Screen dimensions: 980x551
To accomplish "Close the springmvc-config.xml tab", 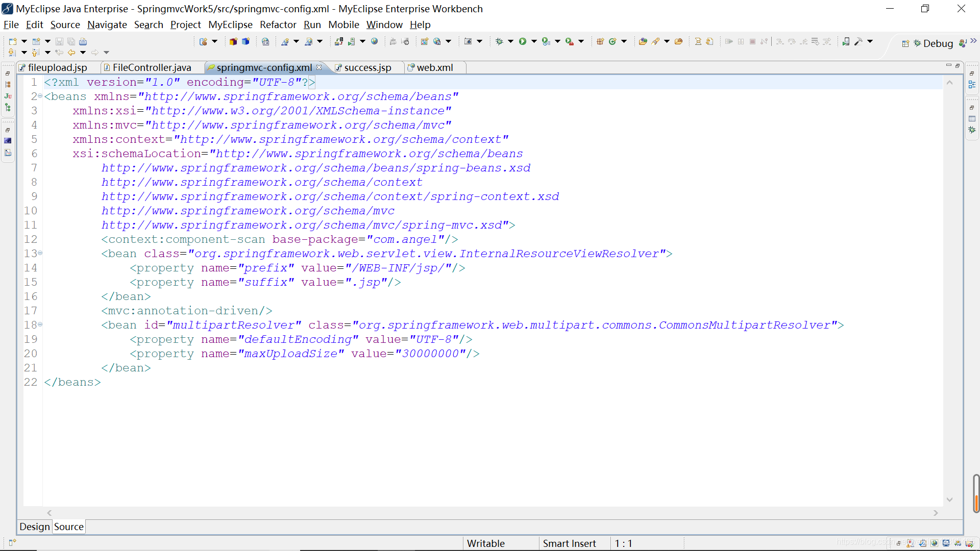I will click(319, 67).
